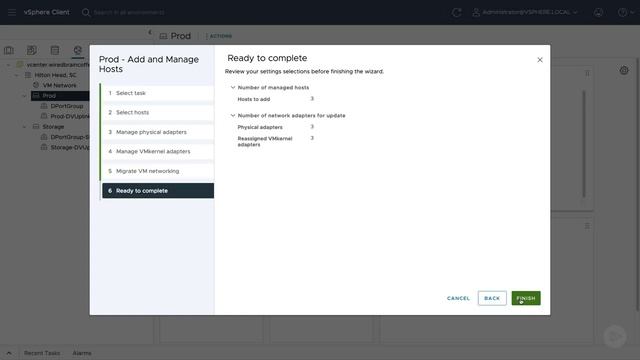This screenshot has height=360, width=640.
Task: Close the wizard with the X icon
Action: [540, 60]
